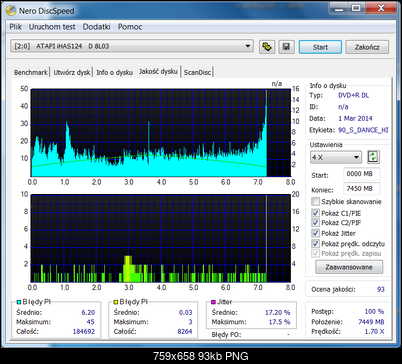The height and width of the screenshot is (364, 402).
Task: Select the Jakość dysku tab
Action: click(x=158, y=71)
